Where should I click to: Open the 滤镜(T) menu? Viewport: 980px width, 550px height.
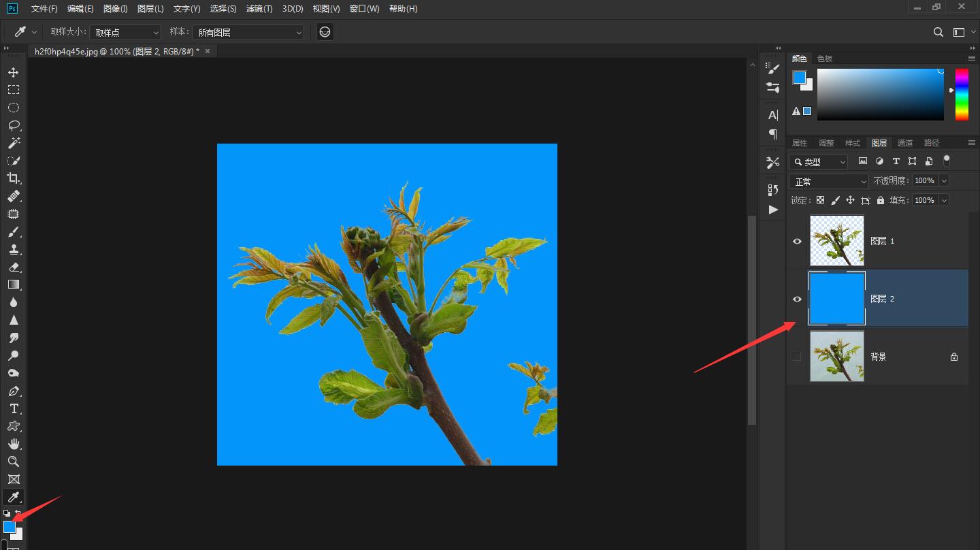coord(259,9)
